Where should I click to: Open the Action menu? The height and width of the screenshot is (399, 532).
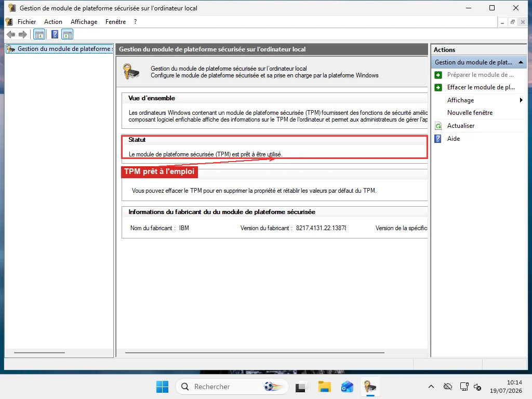[54, 22]
